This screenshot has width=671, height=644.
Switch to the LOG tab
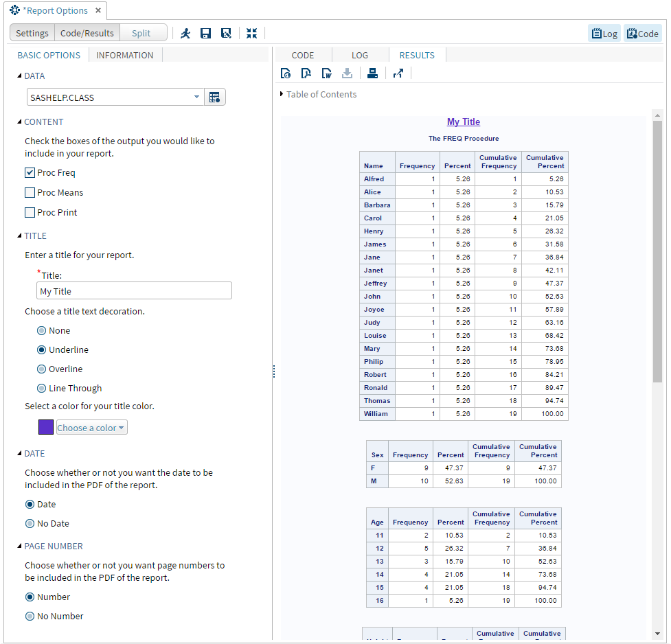pos(360,56)
